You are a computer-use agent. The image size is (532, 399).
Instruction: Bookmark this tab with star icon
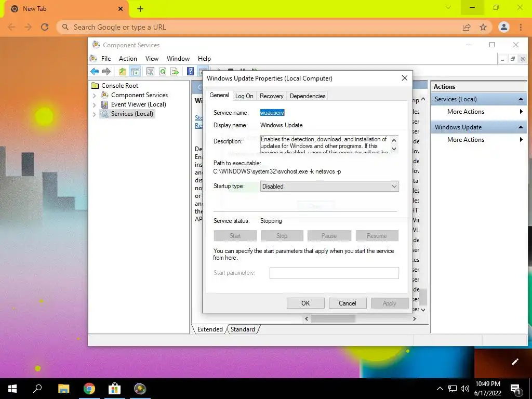click(x=483, y=27)
